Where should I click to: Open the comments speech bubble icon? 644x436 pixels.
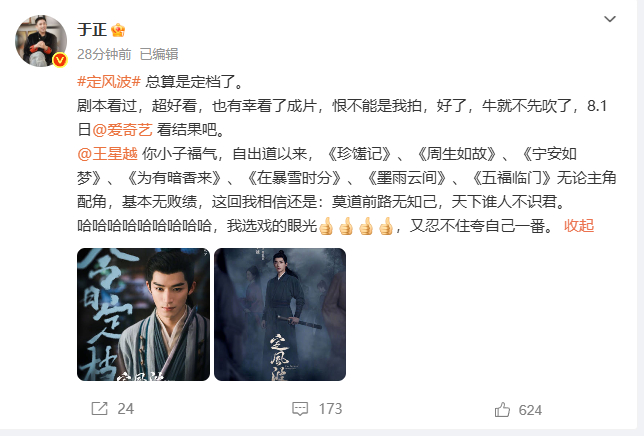pyautogui.click(x=300, y=409)
